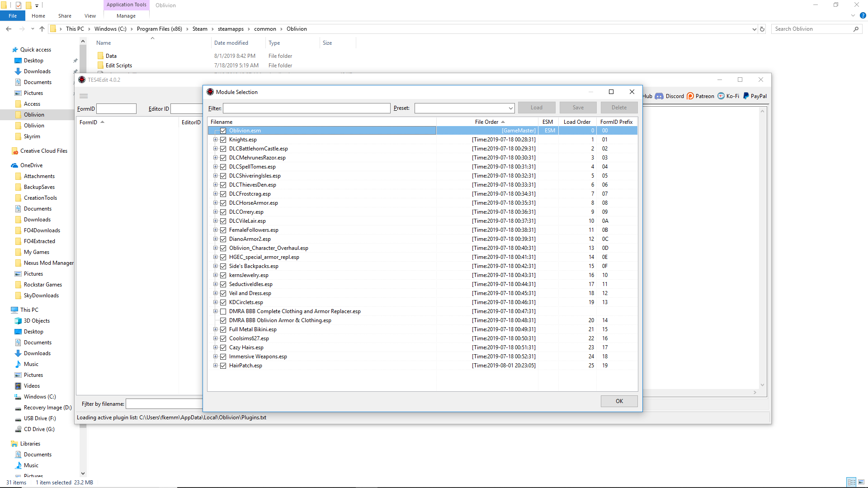The height and width of the screenshot is (488, 868).
Task: Open the View ribbon tab
Action: click(90, 16)
